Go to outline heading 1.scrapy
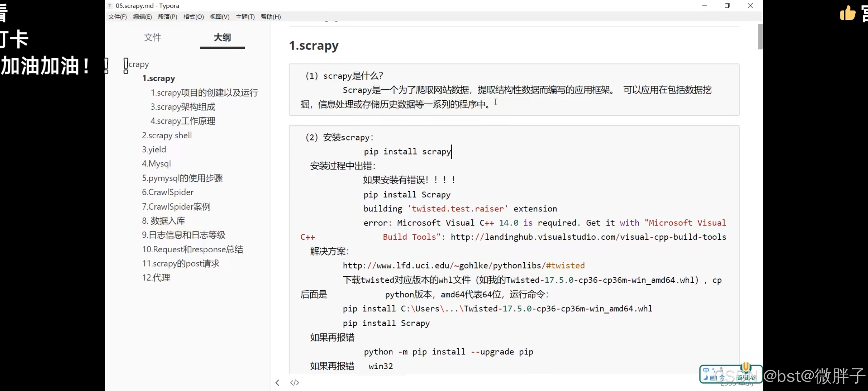Viewport: 868px width, 391px height. pos(158,78)
